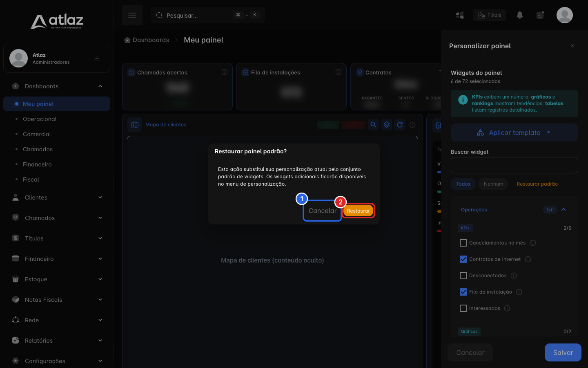Click the green status swatch on map toolbar
588x368 pixels.
click(328, 125)
